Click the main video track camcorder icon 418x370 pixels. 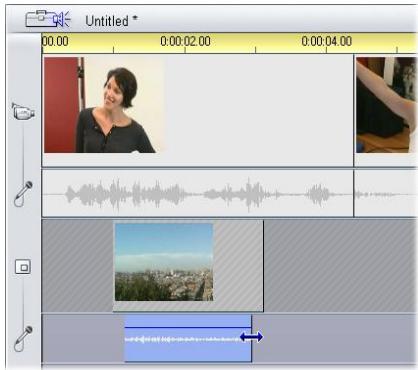click(x=23, y=111)
